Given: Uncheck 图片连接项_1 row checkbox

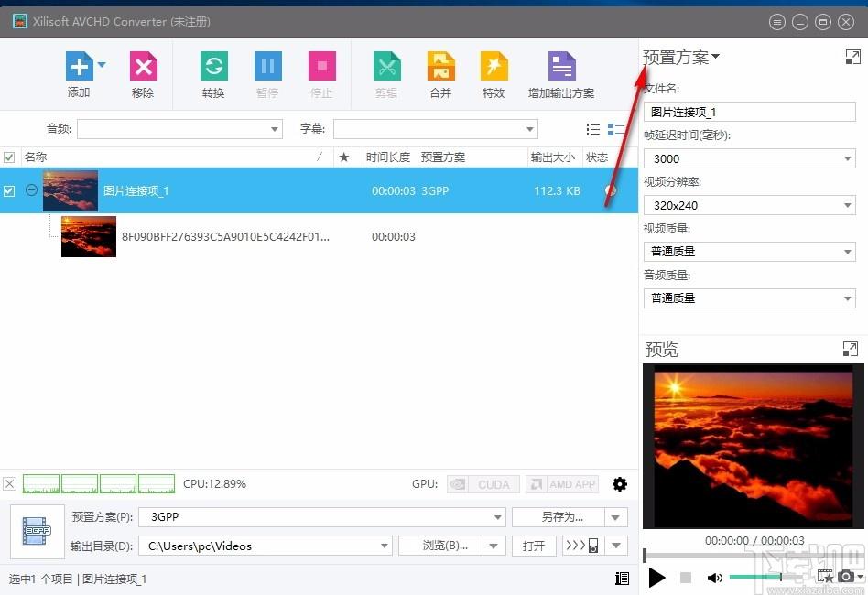Looking at the screenshot, I should [9, 191].
